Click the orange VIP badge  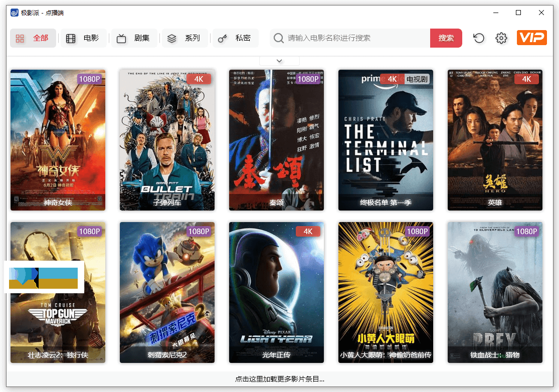click(531, 38)
